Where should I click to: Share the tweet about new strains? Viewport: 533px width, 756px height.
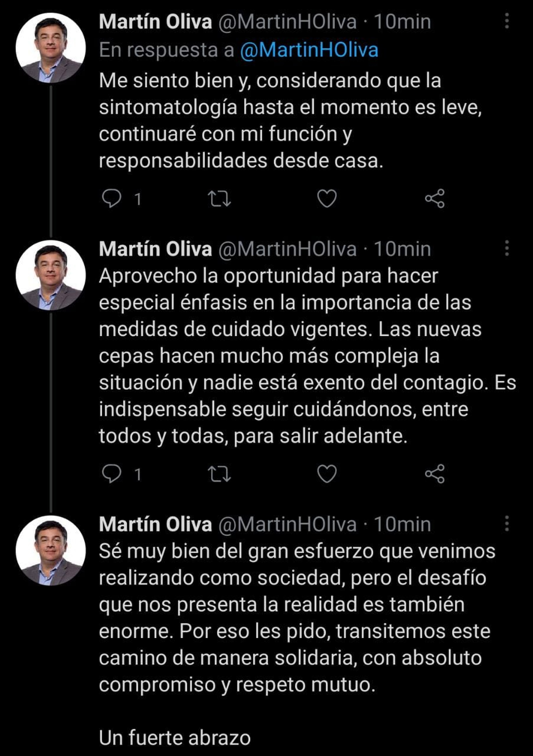pyautogui.click(x=435, y=474)
